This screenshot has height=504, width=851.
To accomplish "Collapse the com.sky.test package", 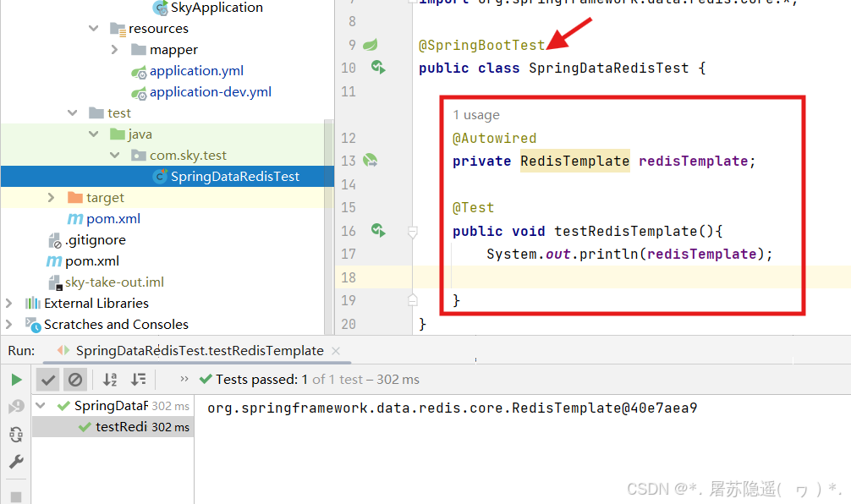I will point(114,155).
